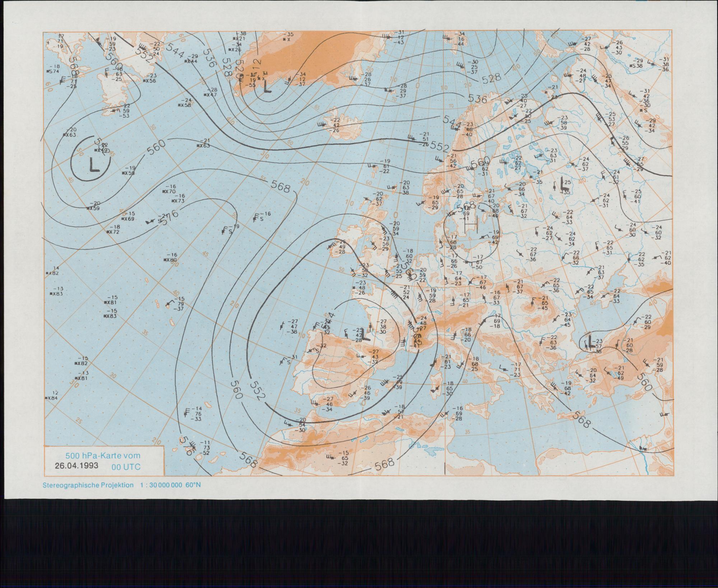Viewport: 718px width, 588px height.
Task: Click the L low marker in western Atlantic
Action: pyautogui.click(x=94, y=164)
